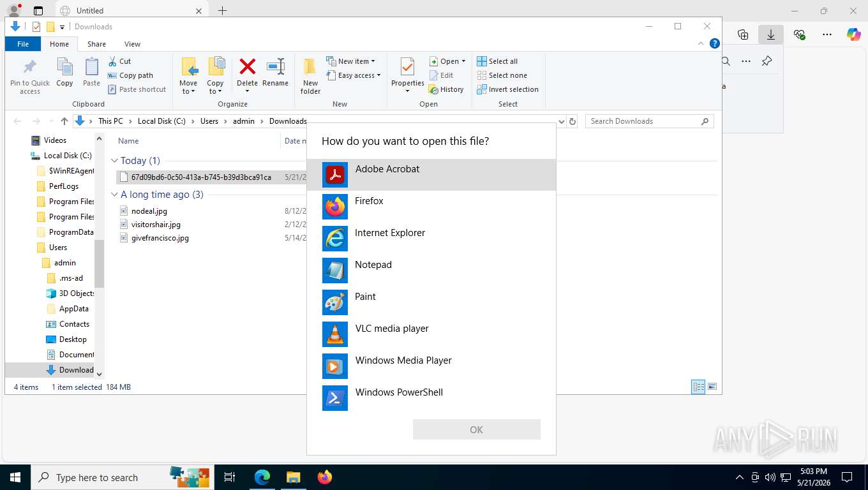Collapse the ribbon with the chevron
Viewport: 868px width, 490px height.
(701, 43)
